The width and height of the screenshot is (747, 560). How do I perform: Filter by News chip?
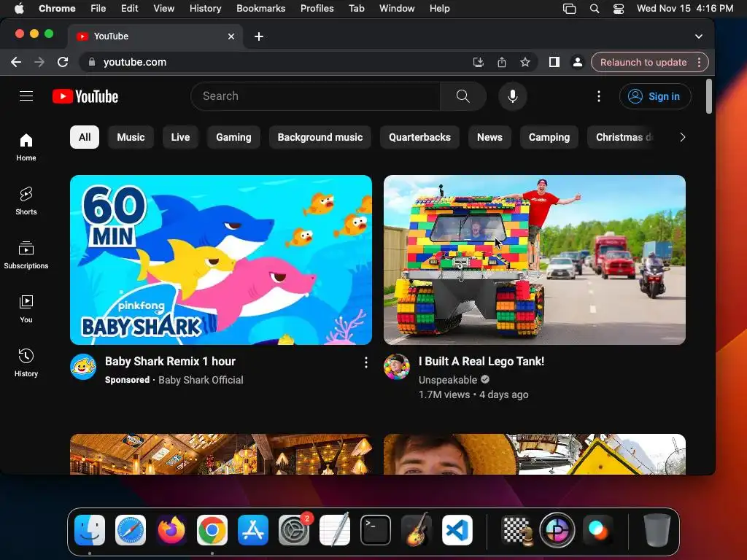click(x=489, y=137)
